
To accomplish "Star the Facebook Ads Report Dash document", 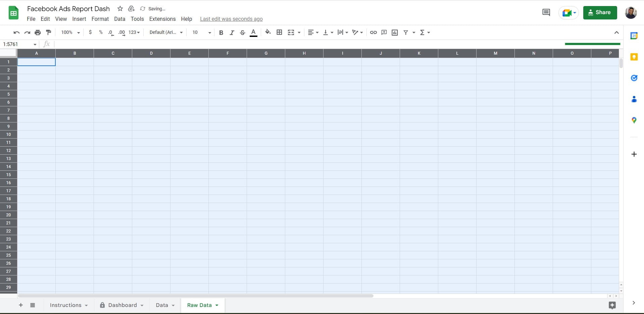I will [120, 9].
